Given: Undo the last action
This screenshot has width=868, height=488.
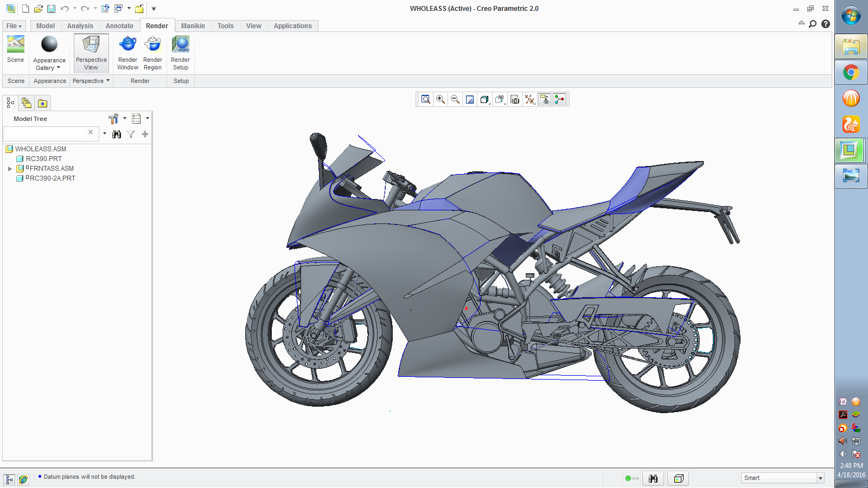Looking at the screenshot, I should pos(65,9).
